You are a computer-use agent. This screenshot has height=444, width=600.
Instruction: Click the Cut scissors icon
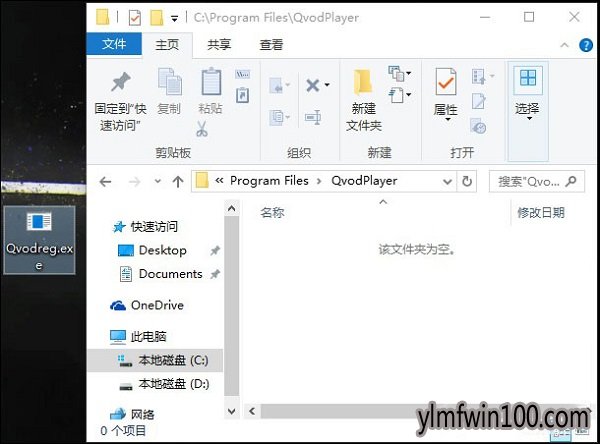click(202, 129)
